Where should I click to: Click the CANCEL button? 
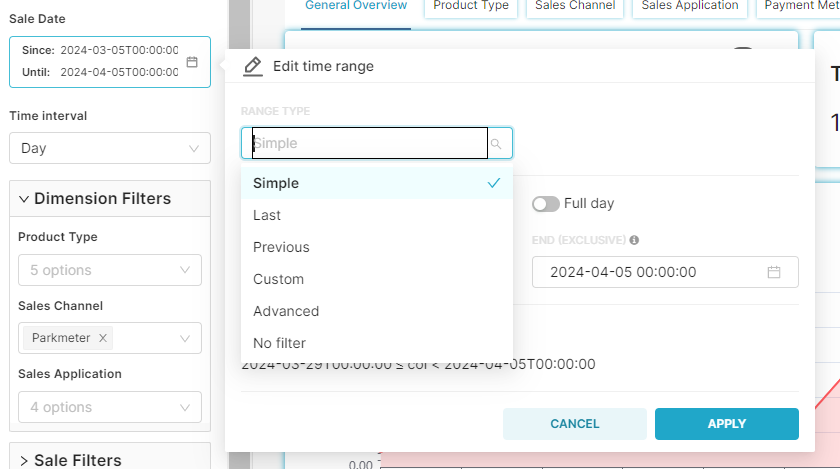pyautogui.click(x=575, y=424)
